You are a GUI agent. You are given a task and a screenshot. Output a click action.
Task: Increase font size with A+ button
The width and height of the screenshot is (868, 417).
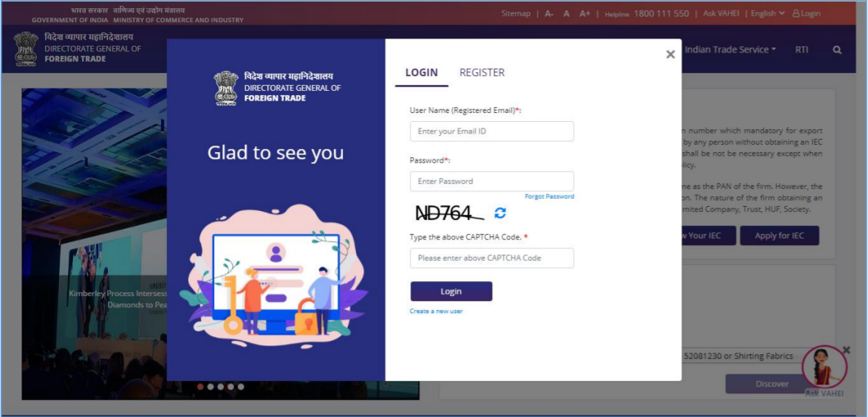pos(584,14)
